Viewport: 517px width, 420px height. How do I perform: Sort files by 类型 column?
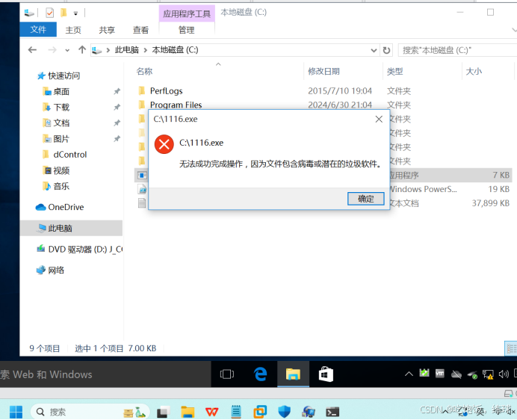pos(394,71)
